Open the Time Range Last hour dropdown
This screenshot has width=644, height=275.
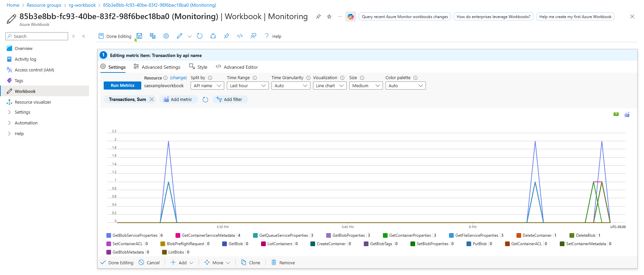(247, 86)
